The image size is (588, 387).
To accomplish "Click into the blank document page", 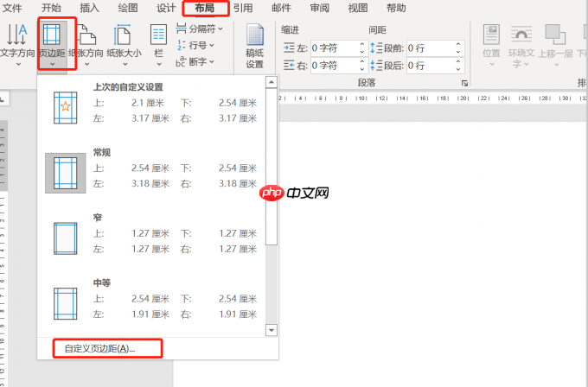I will [x=433, y=255].
